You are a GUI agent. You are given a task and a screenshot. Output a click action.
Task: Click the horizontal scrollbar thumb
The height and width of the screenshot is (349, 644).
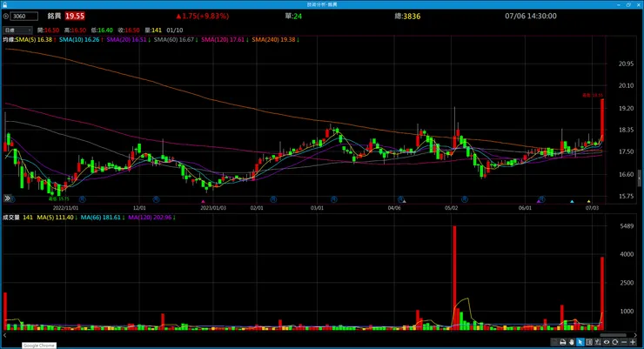[x=614, y=335]
